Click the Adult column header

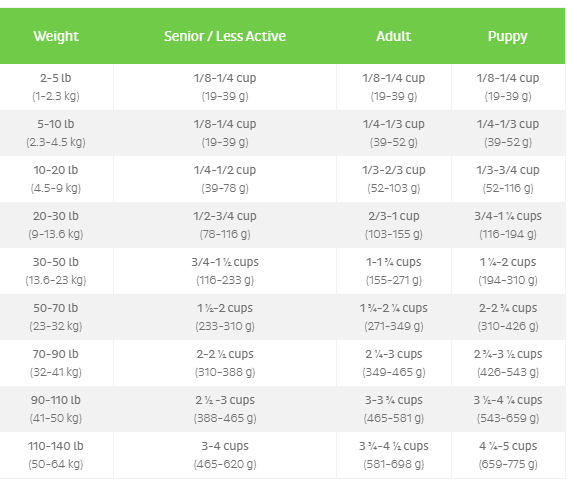pos(394,36)
